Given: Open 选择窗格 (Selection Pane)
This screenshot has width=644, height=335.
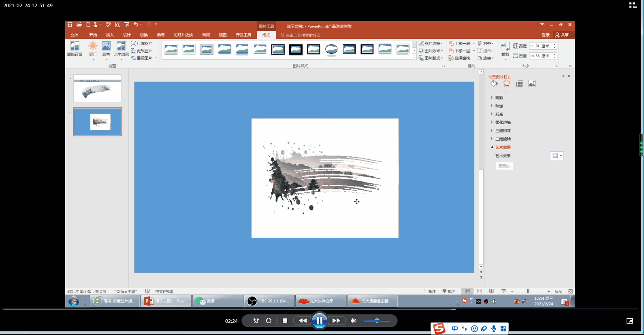Looking at the screenshot, I should [459, 58].
